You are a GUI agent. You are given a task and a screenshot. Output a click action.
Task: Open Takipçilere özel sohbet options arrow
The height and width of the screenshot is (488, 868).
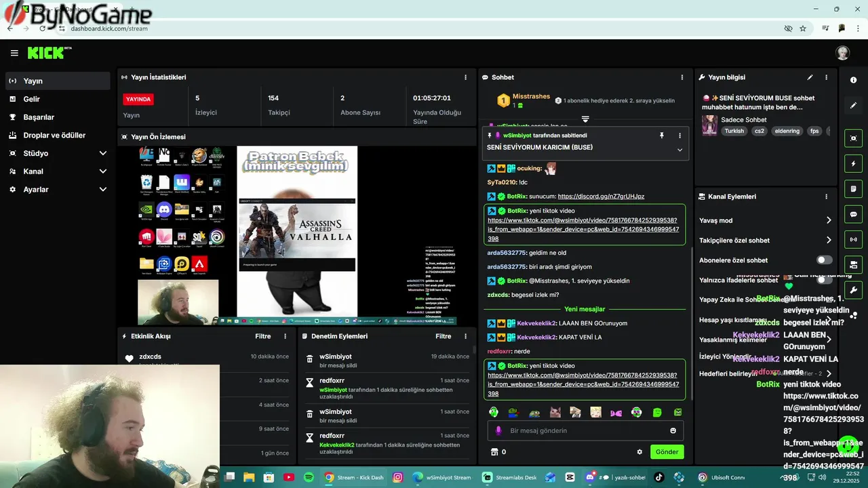pos(829,240)
